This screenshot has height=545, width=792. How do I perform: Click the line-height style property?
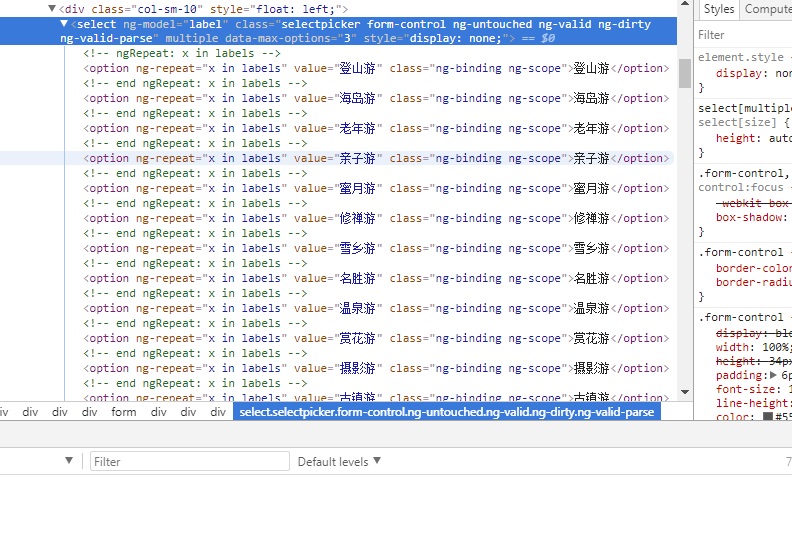click(754, 403)
